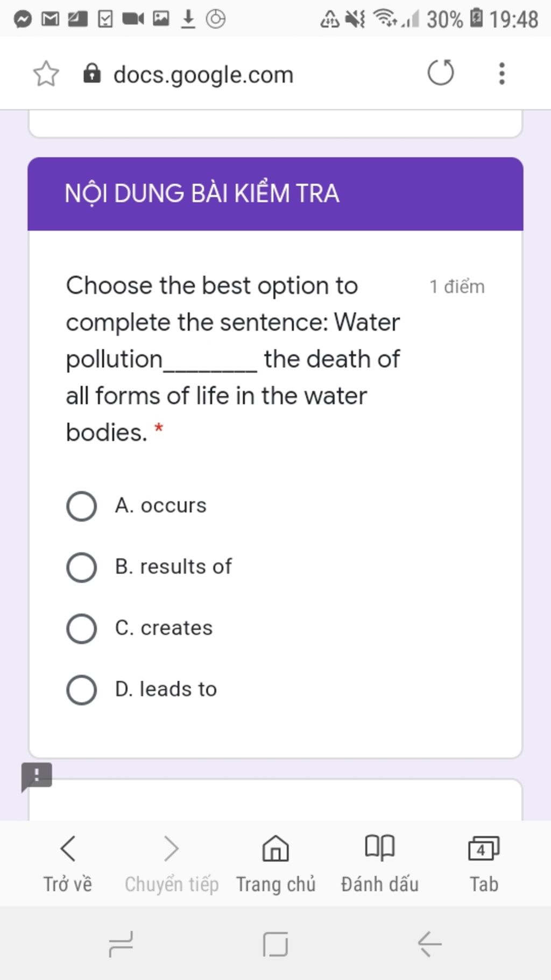Reload the page with refresh icon
Image resolution: width=551 pixels, height=980 pixels.
tap(441, 73)
